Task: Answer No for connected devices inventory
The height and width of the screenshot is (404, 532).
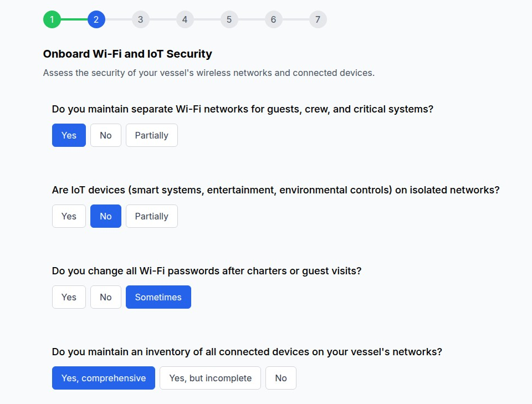Action: click(x=281, y=378)
